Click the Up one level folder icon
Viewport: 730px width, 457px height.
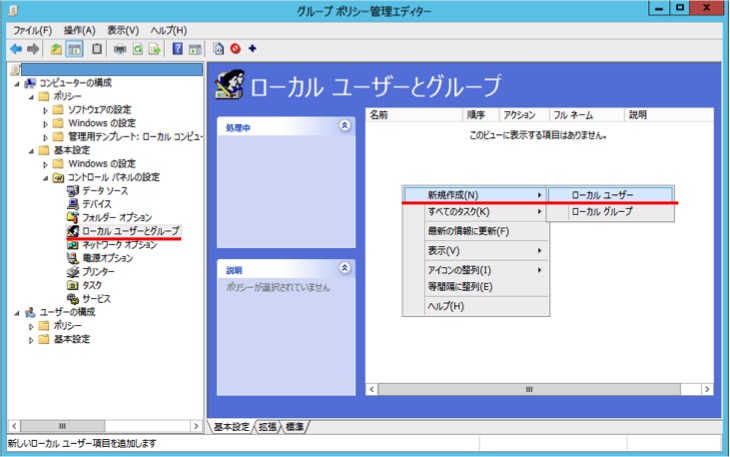pyautogui.click(x=56, y=49)
